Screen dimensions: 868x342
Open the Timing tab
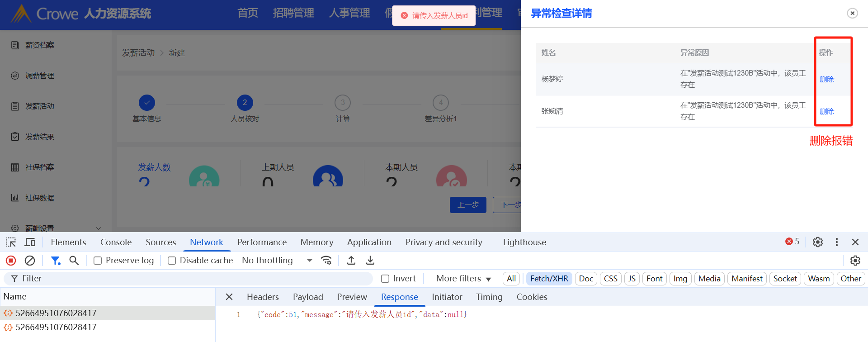pyautogui.click(x=489, y=297)
